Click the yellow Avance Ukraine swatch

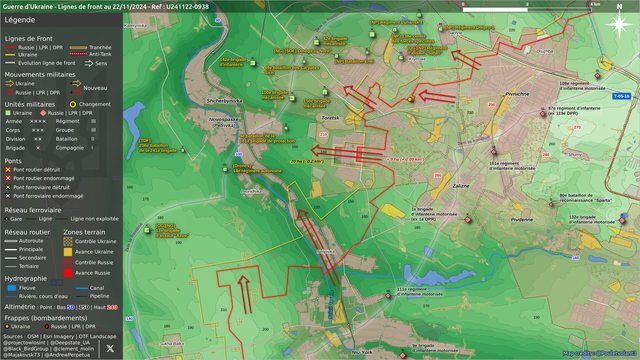tap(68, 252)
